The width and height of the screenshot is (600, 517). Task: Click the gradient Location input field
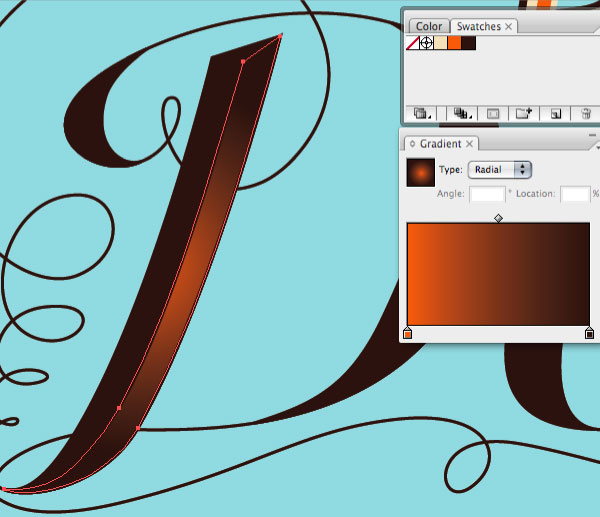(x=575, y=194)
